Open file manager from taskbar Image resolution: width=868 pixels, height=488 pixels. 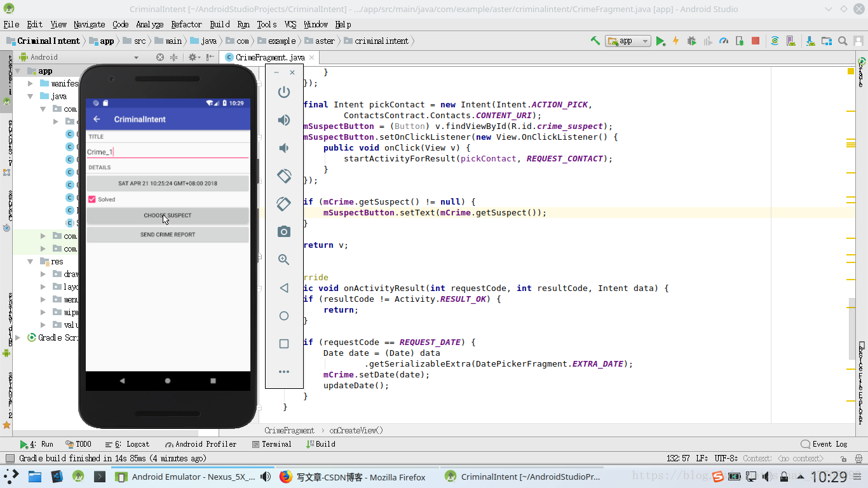(x=35, y=477)
